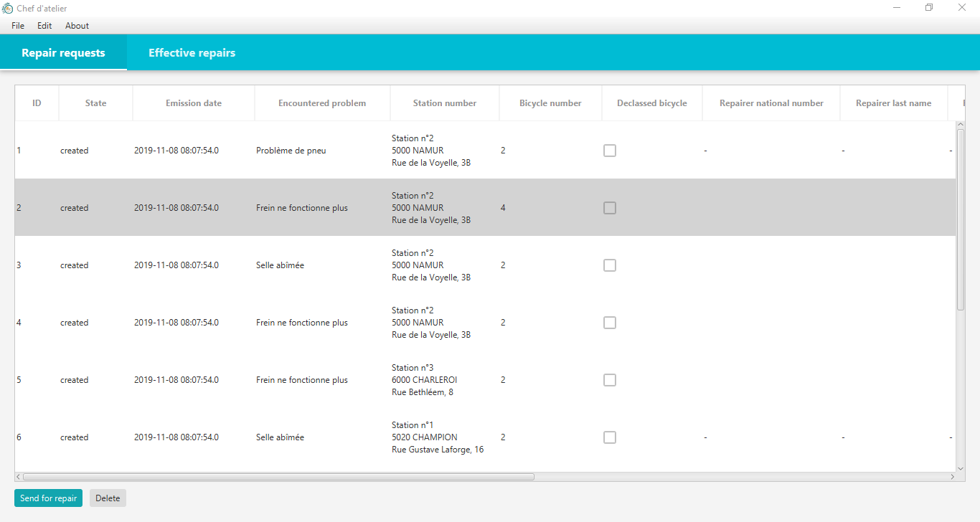Click the Delete button
Viewport: 980px width, 522px height.
pyautogui.click(x=108, y=498)
